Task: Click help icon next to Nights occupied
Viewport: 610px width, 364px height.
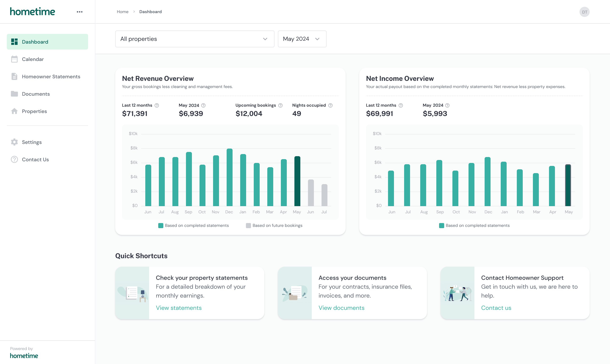Action: (x=330, y=105)
